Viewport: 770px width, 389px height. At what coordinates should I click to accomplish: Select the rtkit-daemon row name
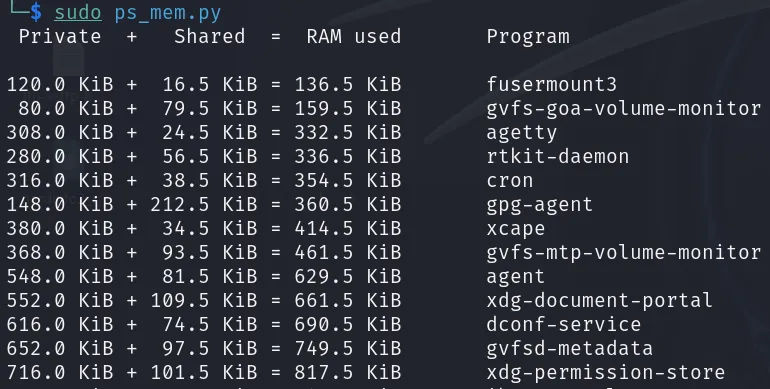(558, 157)
